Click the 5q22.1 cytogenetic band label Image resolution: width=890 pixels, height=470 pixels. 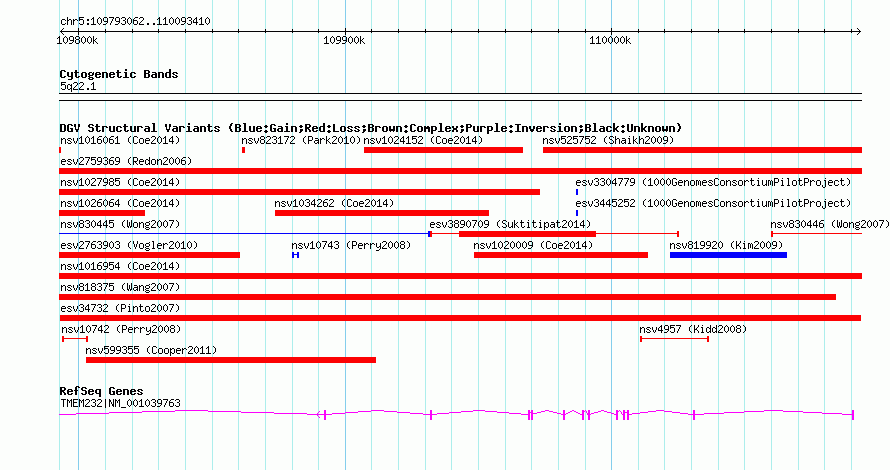(x=78, y=86)
